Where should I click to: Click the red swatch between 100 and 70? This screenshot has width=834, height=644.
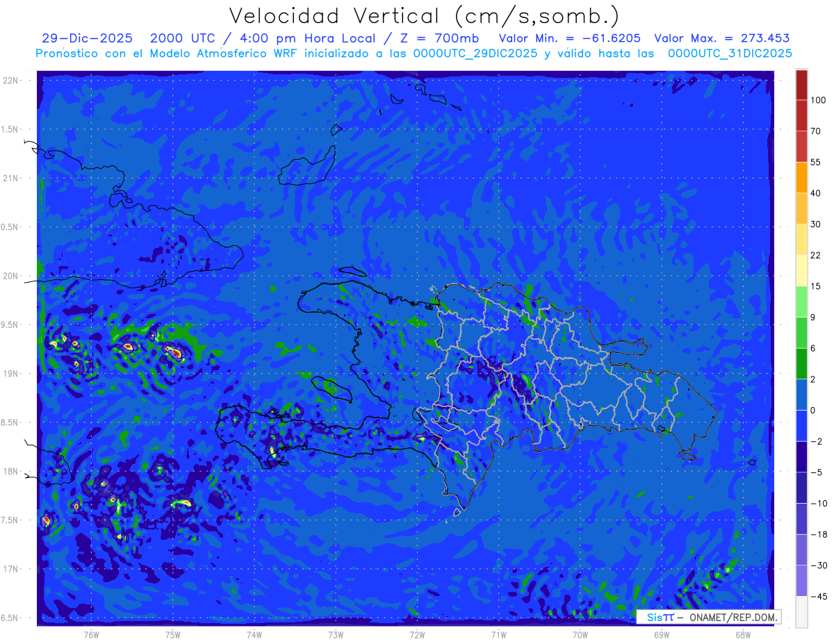801,115
